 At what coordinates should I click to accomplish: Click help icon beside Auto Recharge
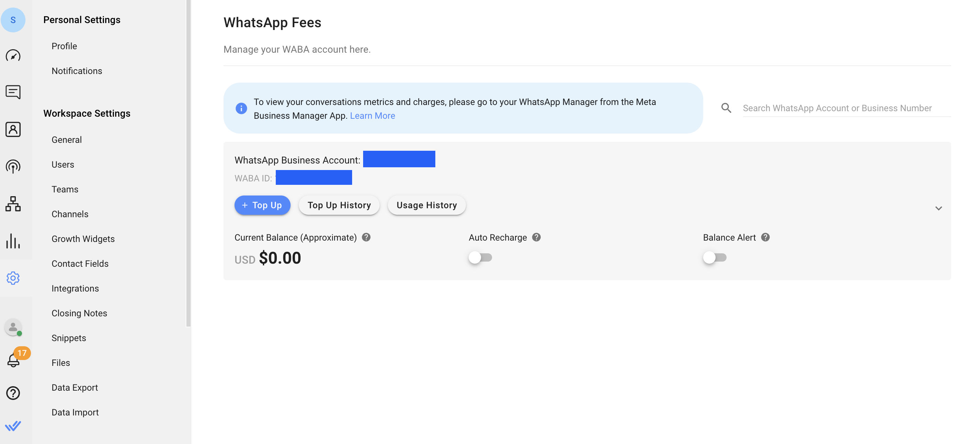click(x=536, y=237)
